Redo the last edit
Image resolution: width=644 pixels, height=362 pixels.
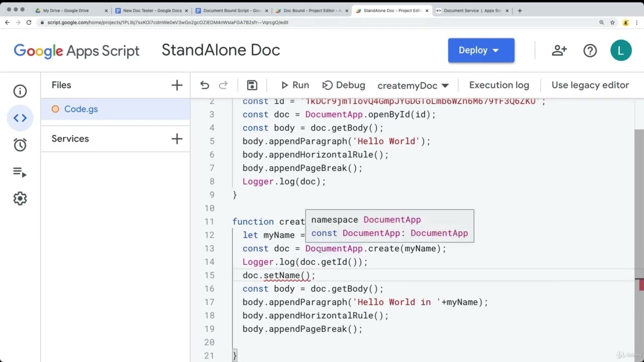(223, 85)
